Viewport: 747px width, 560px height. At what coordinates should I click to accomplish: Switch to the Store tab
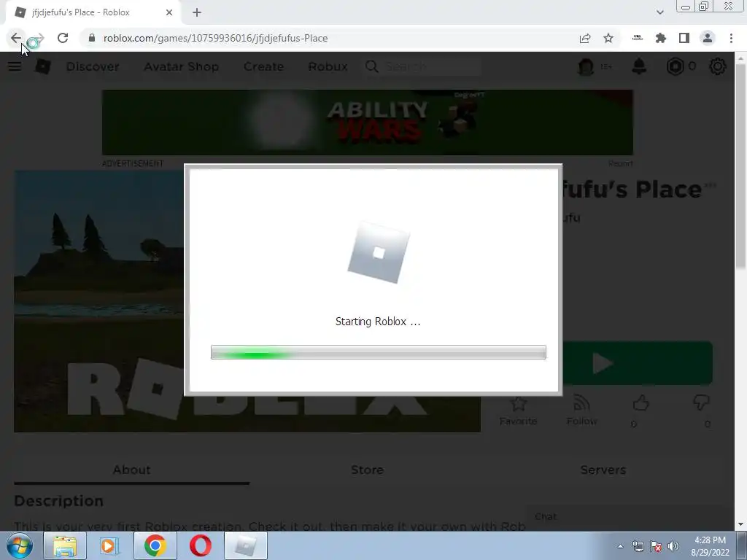tap(367, 470)
